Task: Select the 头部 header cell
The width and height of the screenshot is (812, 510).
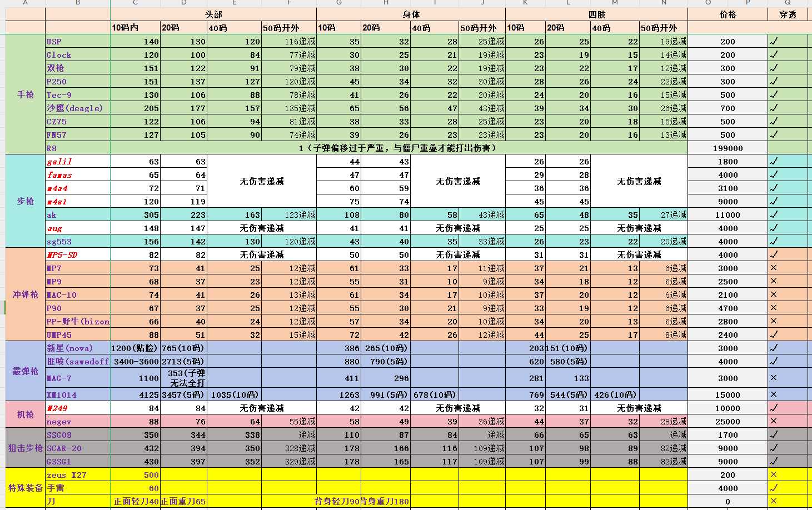Action: click(x=214, y=14)
